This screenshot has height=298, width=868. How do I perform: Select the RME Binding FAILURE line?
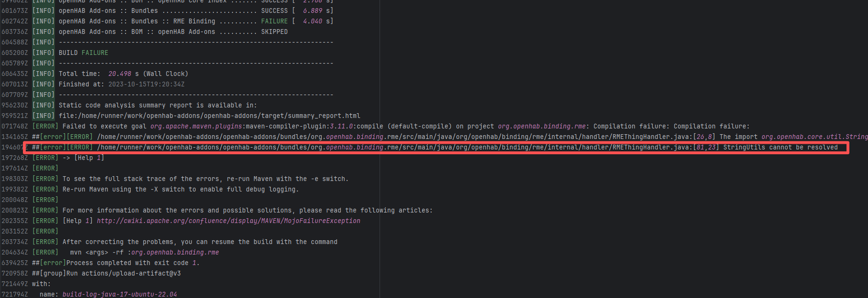pos(196,21)
